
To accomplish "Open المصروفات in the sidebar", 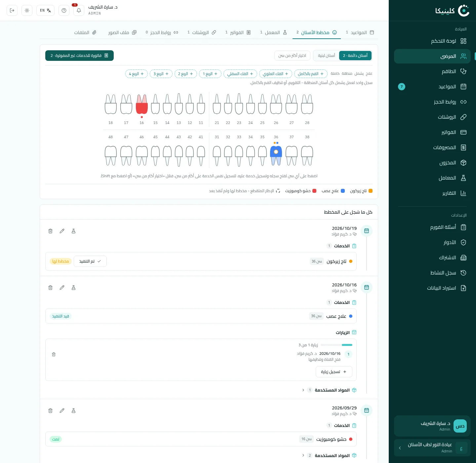I will pos(432,147).
